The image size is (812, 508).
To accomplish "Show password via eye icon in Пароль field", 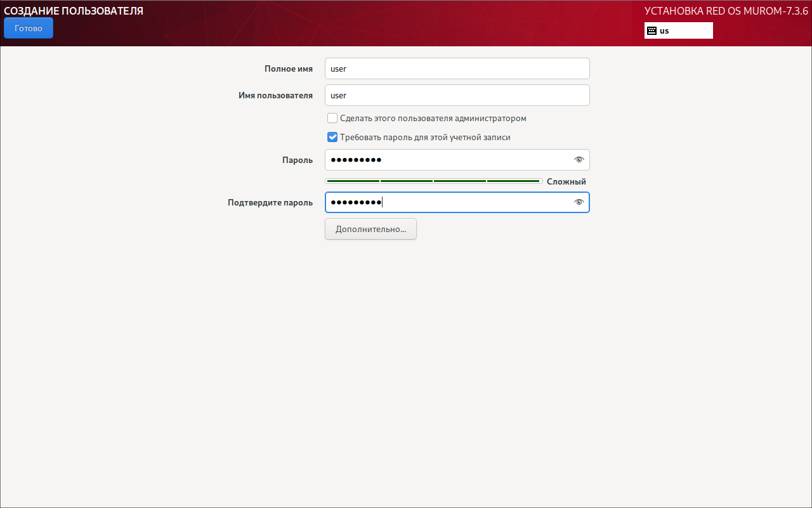I will [579, 160].
